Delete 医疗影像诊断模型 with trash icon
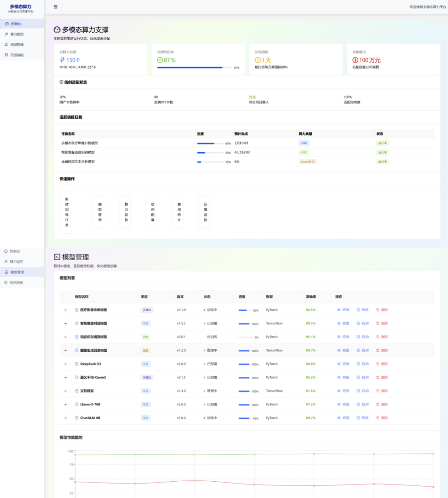 (382, 310)
